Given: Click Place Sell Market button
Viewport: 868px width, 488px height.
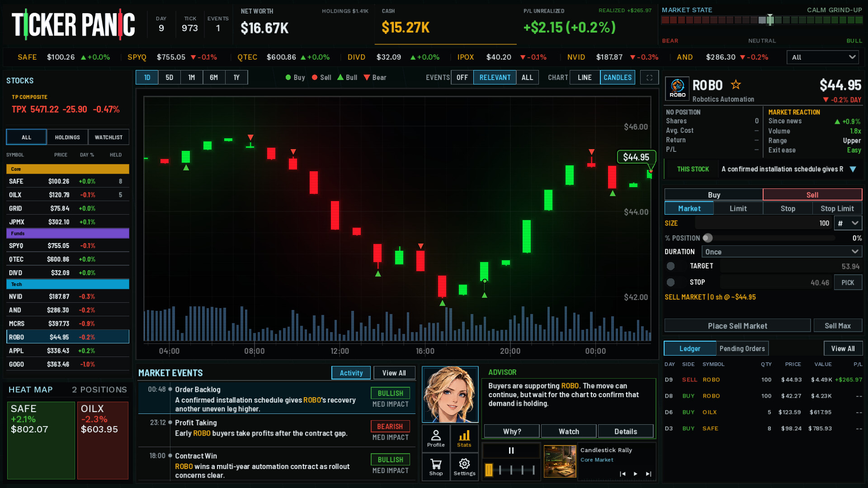Looking at the screenshot, I should pyautogui.click(x=737, y=326).
